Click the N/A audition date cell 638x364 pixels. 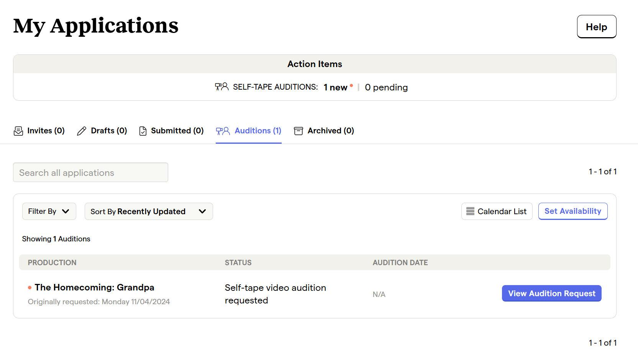(379, 294)
